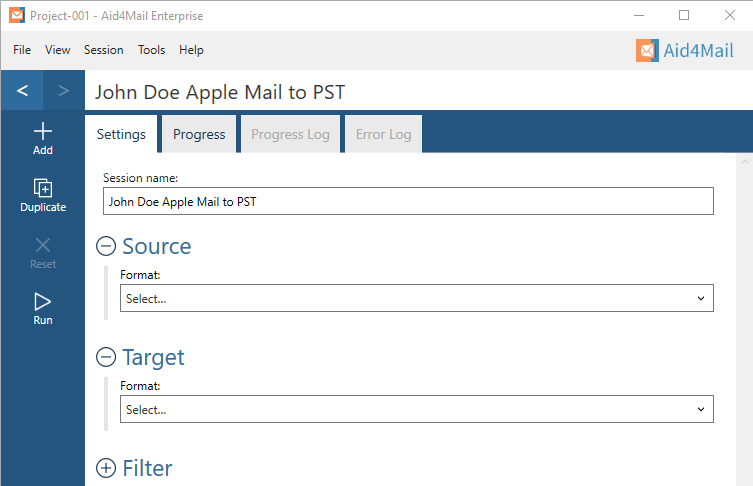The image size is (753, 486).
Task: Switch to the Progress tab
Action: (x=199, y=134)
